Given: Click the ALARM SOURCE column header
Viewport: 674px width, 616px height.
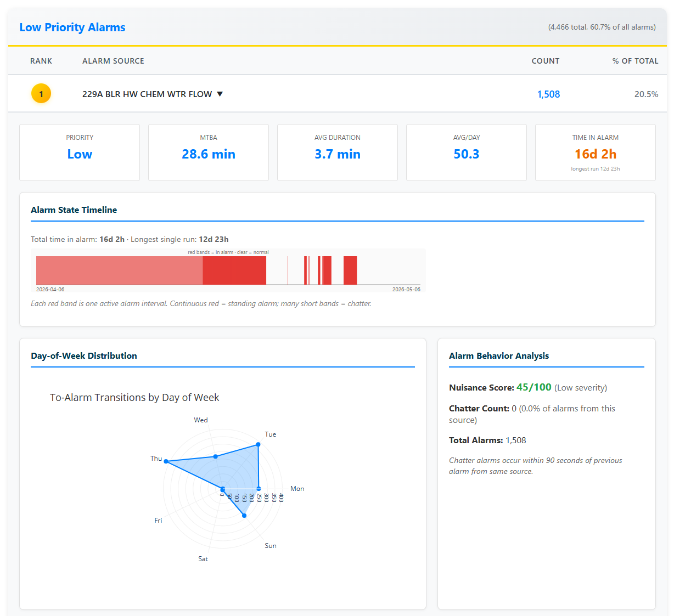Looking at the screenshot, I should point(113,61).
